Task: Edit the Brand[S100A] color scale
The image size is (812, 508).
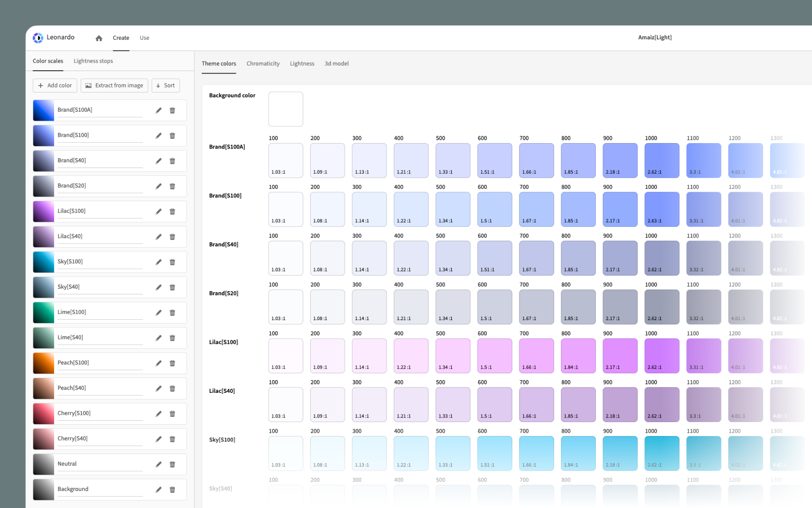Action: point(159,110)
